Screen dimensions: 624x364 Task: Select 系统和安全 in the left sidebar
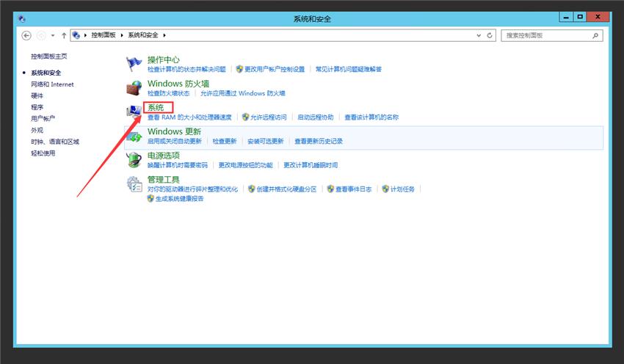tap(46, 73)
